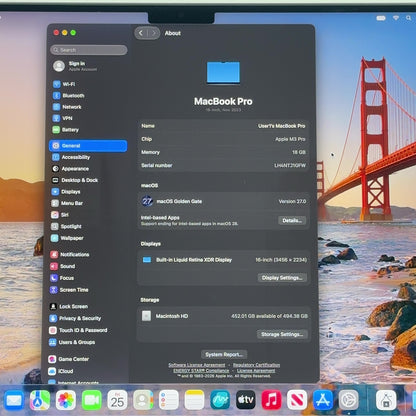Image resolution: width=416 pixels, height=416 pixels.
Task: Open Wi-Fi settings in sidebar
Action: click(x=64, y=84)
